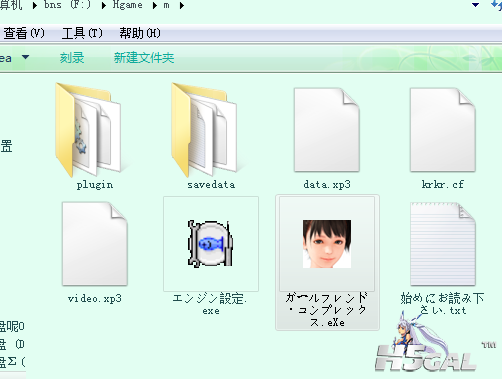This screenshot has width=502, height=379.
Task: Select the data.xp3 file icon
Action: click(327, 130)
